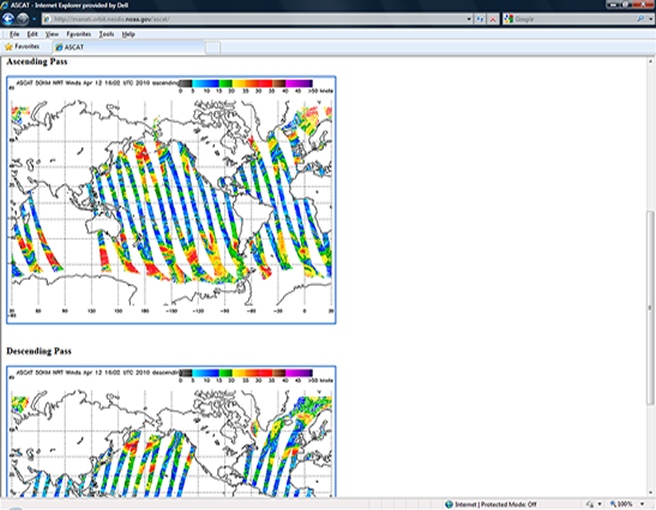Image resolution: width=656 pixels, height=510 pixels.
Task: Click the Ascending Pass wind map image
Action: coord(171,200)
